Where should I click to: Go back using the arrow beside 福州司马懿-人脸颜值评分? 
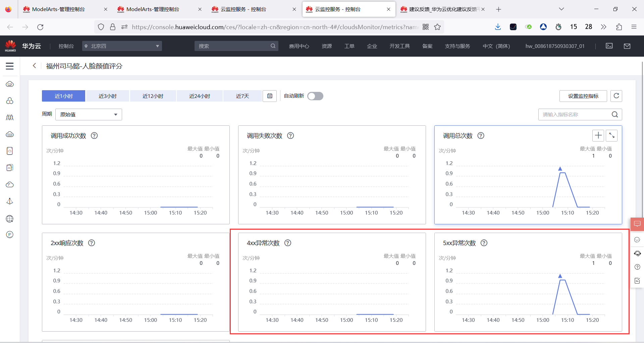[x=34, y=66]
